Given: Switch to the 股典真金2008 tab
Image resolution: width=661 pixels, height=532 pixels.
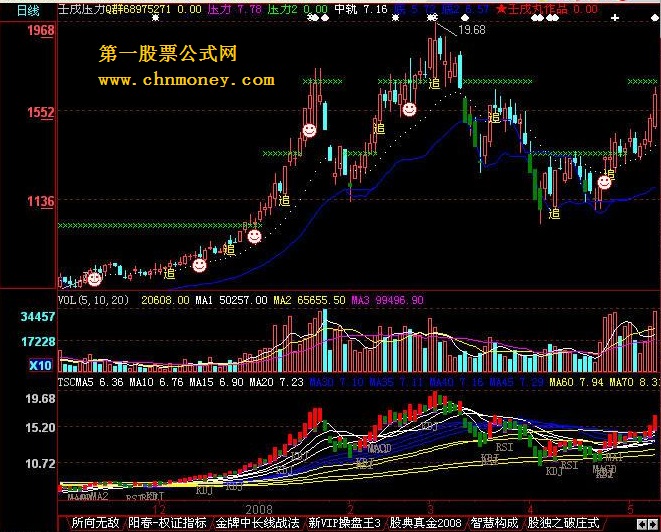Looking at the screenshot, I should click(425, 523).
